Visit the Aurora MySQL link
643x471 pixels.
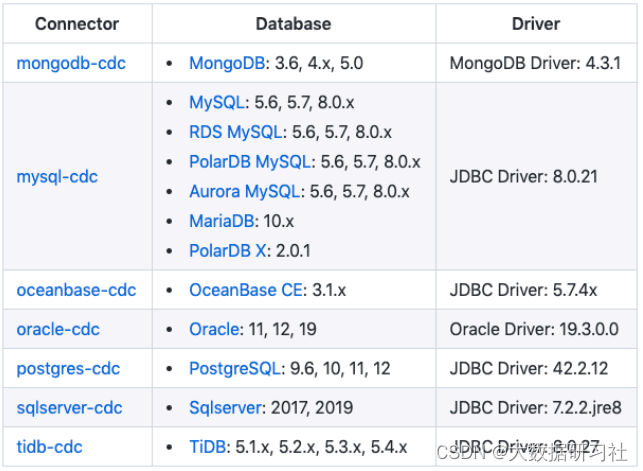(244, 191)
